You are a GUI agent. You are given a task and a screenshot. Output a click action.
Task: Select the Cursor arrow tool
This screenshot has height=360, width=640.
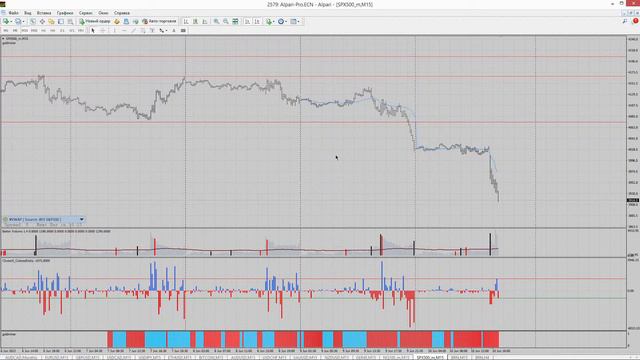[93, 31]
